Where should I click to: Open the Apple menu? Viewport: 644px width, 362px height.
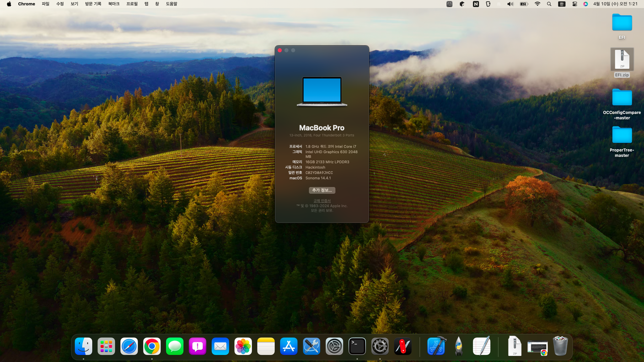click(x=9, y=4)
